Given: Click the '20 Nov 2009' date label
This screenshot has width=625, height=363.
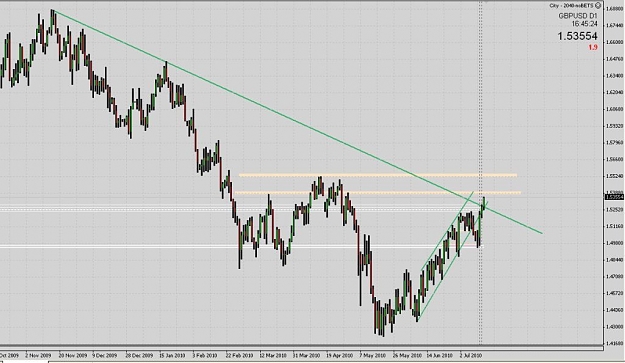Looking at the screenshot, I should point(73,355).
